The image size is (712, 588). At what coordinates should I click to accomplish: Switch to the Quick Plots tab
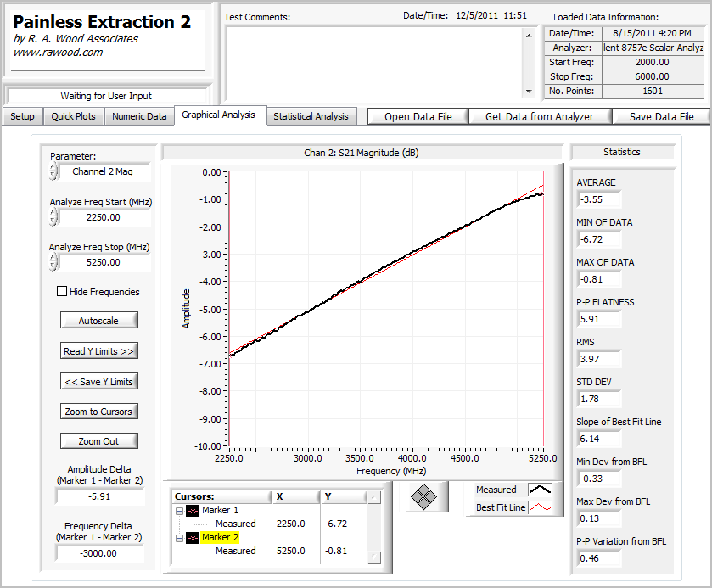pyautogui.click(x=73, y=116)
